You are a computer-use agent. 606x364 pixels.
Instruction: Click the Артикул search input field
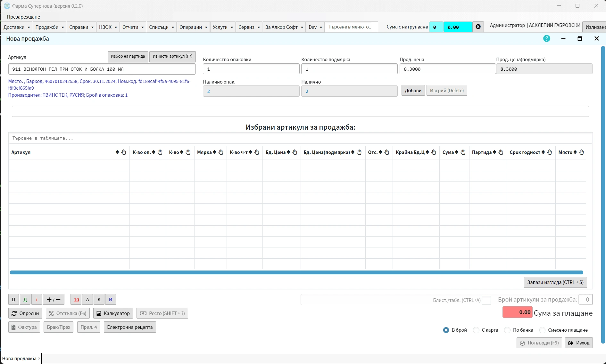(102, 69)
